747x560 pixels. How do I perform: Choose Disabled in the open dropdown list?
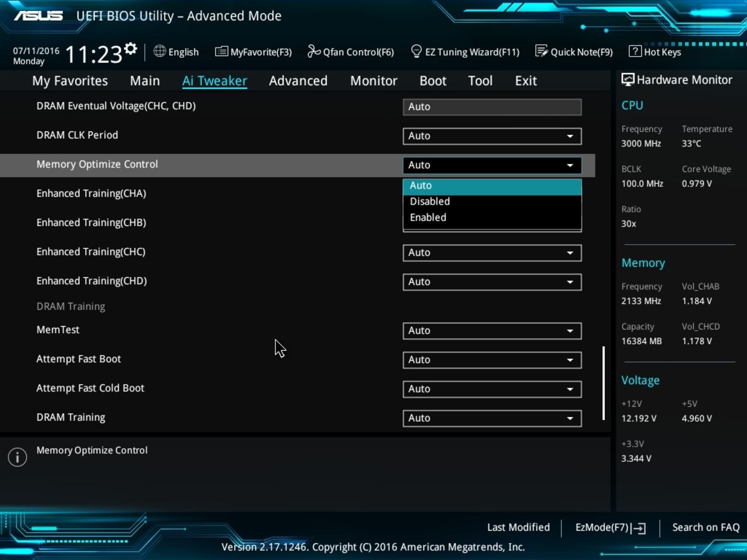492,201
